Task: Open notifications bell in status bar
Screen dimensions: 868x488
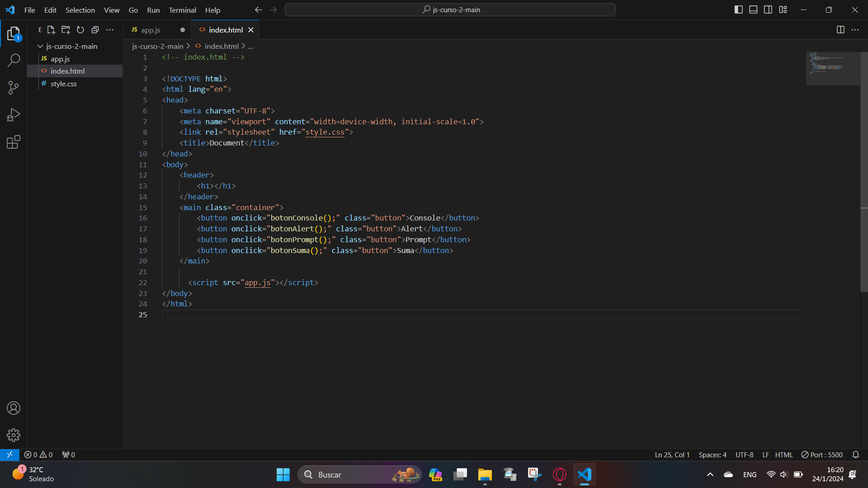Action: point(856,455)
